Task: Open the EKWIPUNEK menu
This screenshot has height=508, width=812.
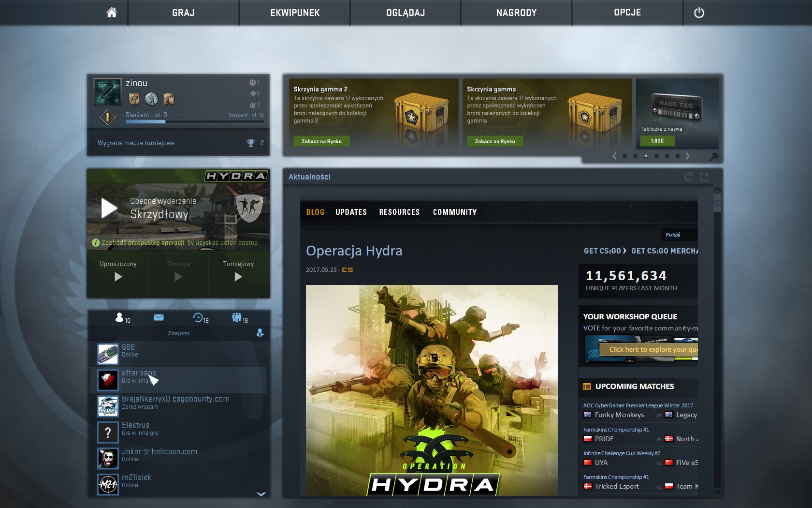Action: [x=295, y=13]
